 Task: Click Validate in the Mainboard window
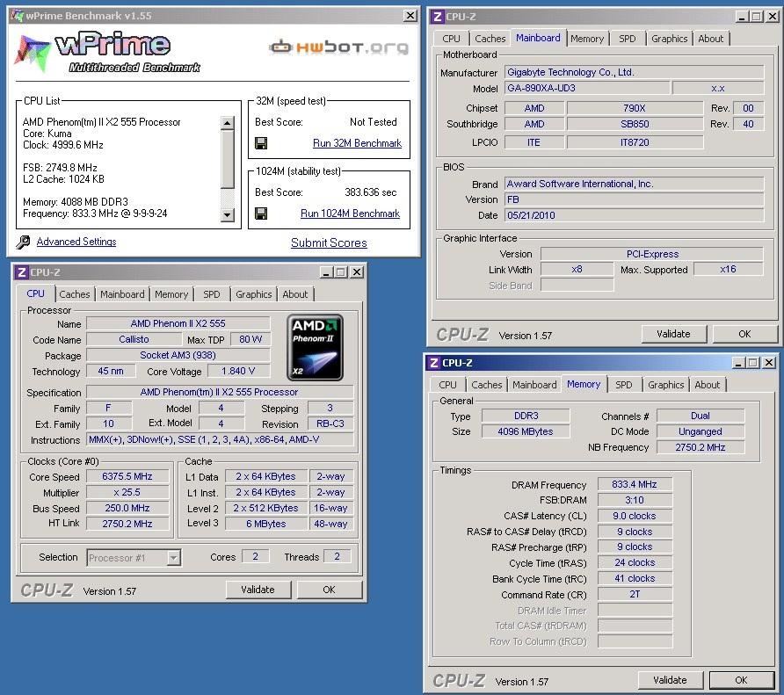673,334
